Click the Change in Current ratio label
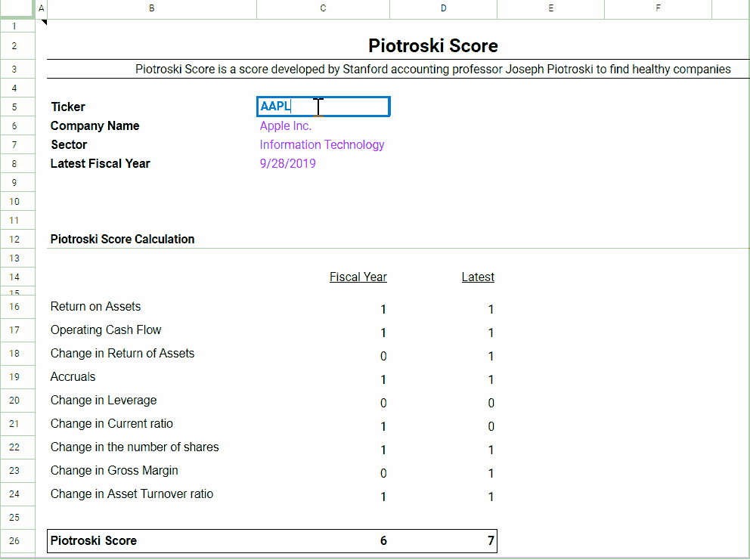Screen dimensions: 750x560 pos(111,424)
